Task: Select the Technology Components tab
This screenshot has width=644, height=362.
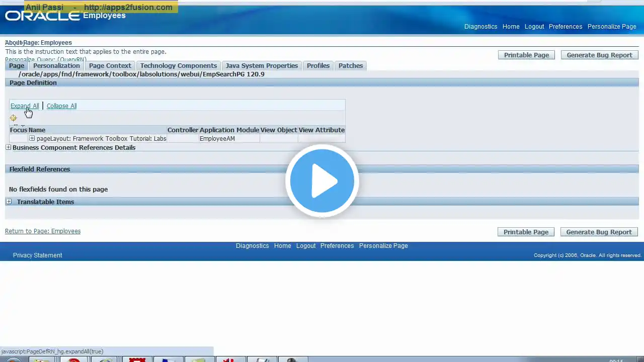Action: click(x=179, y=66)
